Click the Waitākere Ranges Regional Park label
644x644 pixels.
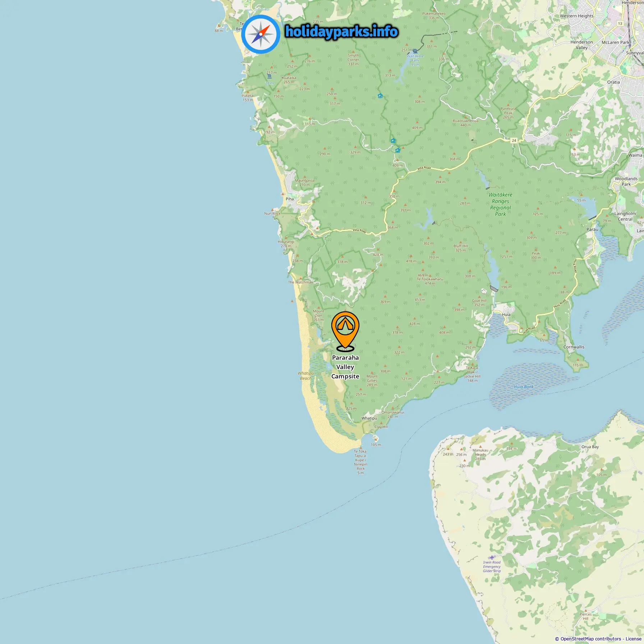click(500, 204)
